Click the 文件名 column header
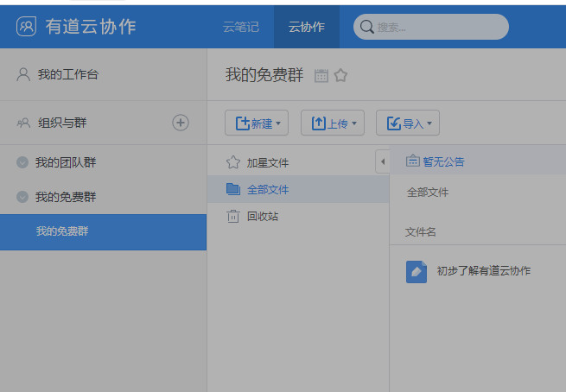566x392 pixels. (421, 232)
